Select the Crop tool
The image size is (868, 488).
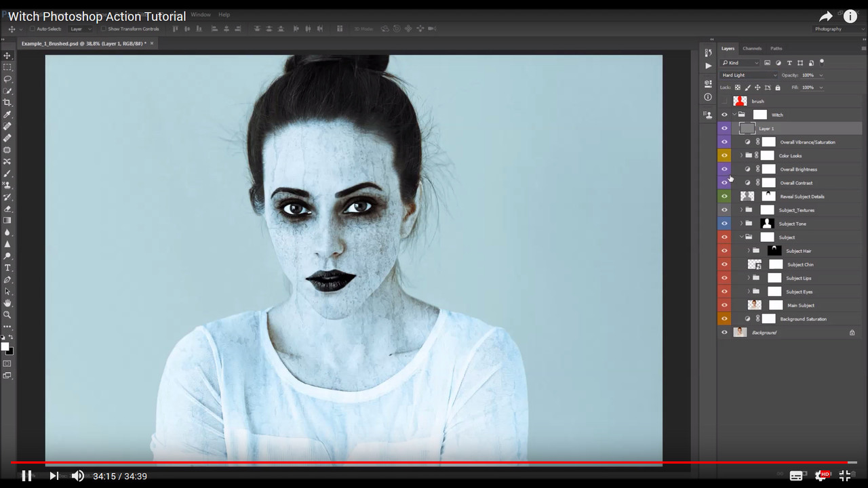[x=7, y=102]
